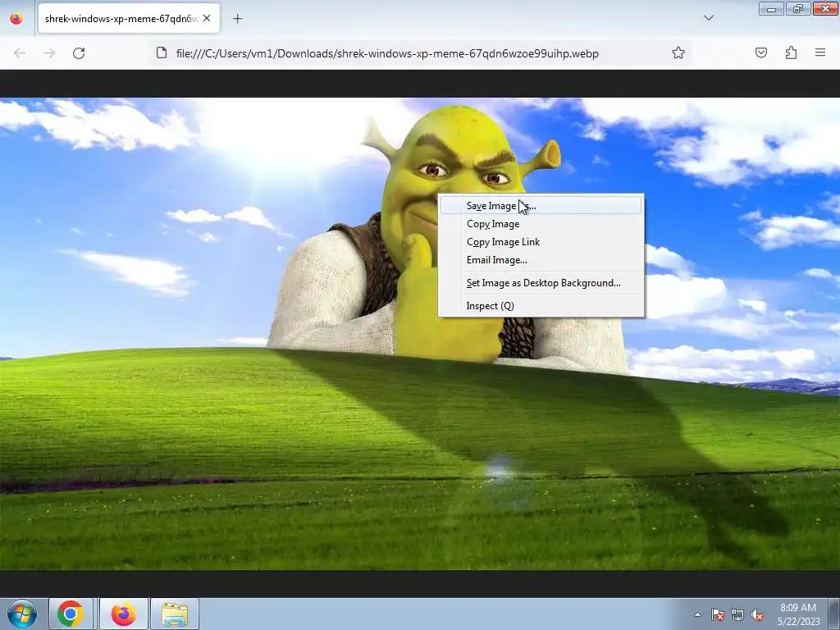Choose Set Image as Desktop Background
Screen dimensions: 840x630
point(541,283)
